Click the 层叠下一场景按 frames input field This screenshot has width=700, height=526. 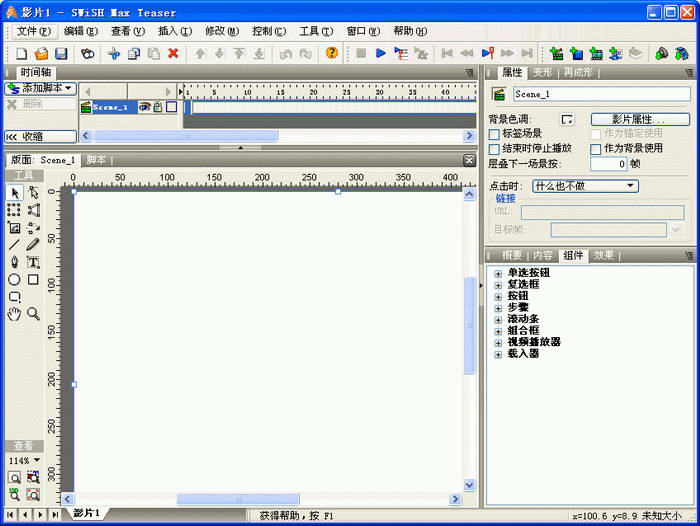609,164
